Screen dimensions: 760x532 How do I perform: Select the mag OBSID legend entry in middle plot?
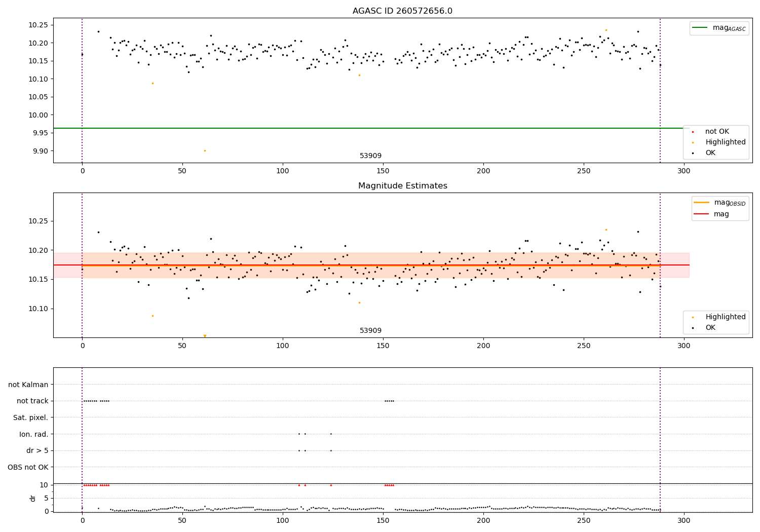pos(720,203)
